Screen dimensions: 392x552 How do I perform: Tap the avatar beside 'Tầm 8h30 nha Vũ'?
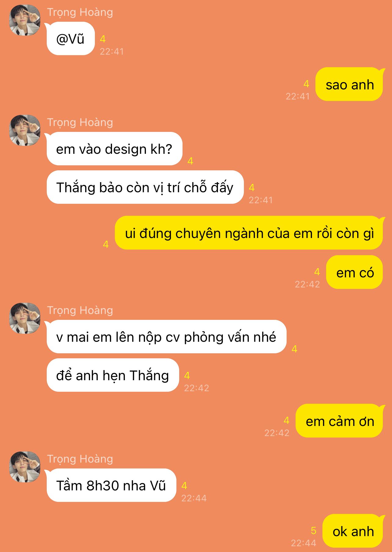coord(25,467)
